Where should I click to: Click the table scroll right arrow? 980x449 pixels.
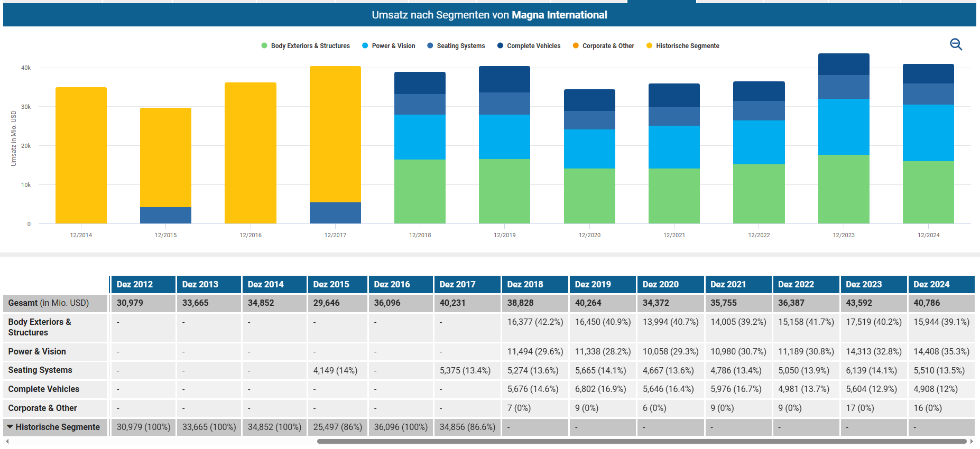pos(972,441)
